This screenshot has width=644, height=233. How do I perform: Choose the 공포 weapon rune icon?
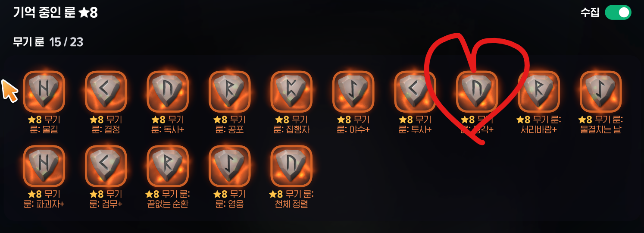(x=230, y=91)
